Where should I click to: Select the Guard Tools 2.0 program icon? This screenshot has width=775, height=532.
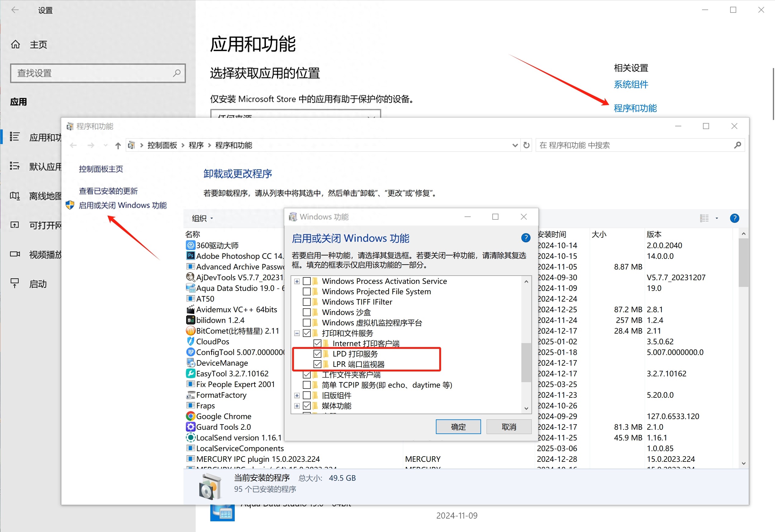190,427
